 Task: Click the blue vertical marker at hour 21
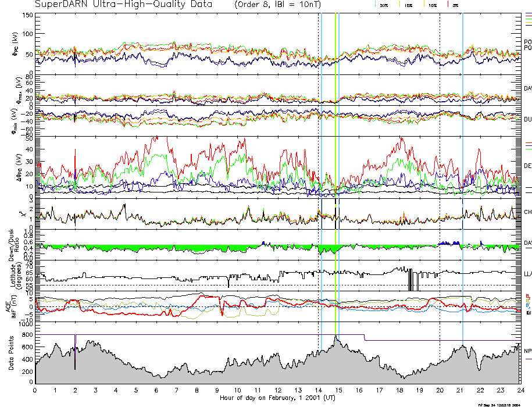[462, 174]
